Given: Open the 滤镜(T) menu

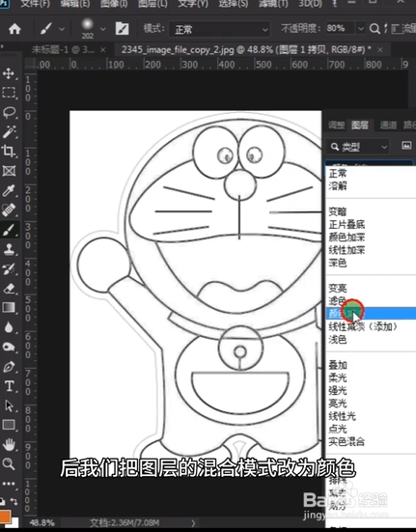Looking at the screenshot, I should tap(273, 4).
